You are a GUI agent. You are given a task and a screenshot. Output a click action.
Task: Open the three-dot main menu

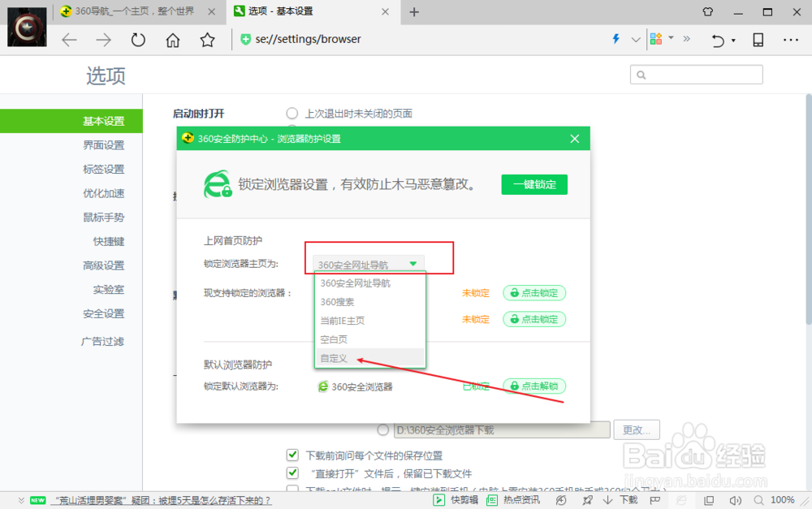[791, 40]
